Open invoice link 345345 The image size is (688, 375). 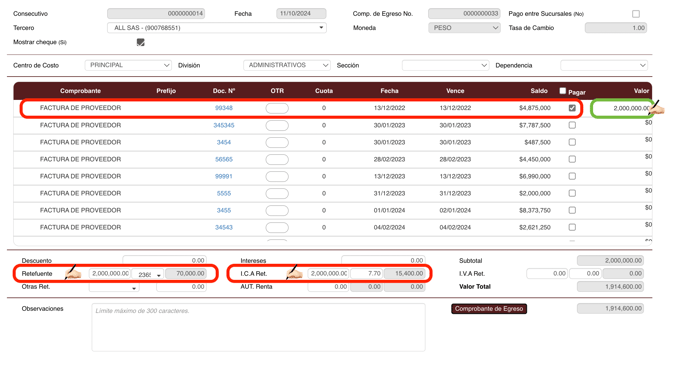(224, 125)
